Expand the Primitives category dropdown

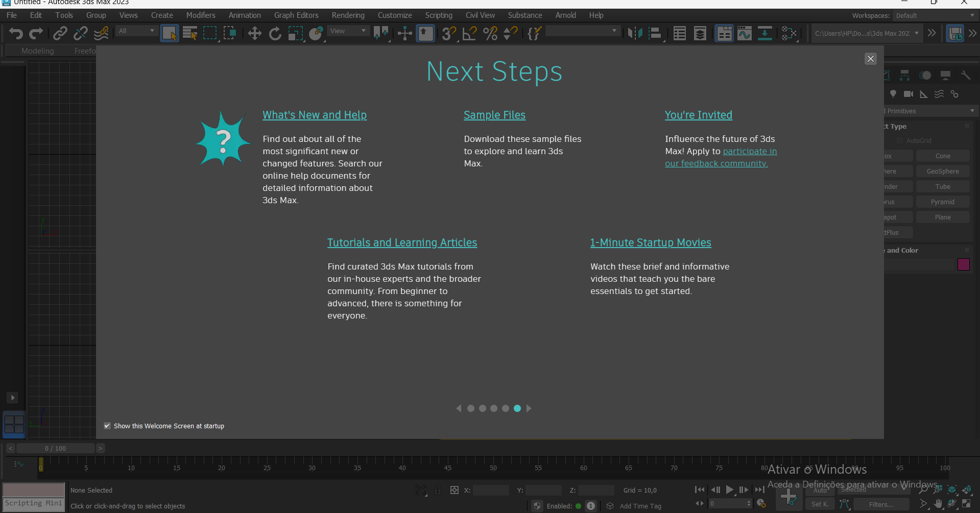click(x=929, y=111)
